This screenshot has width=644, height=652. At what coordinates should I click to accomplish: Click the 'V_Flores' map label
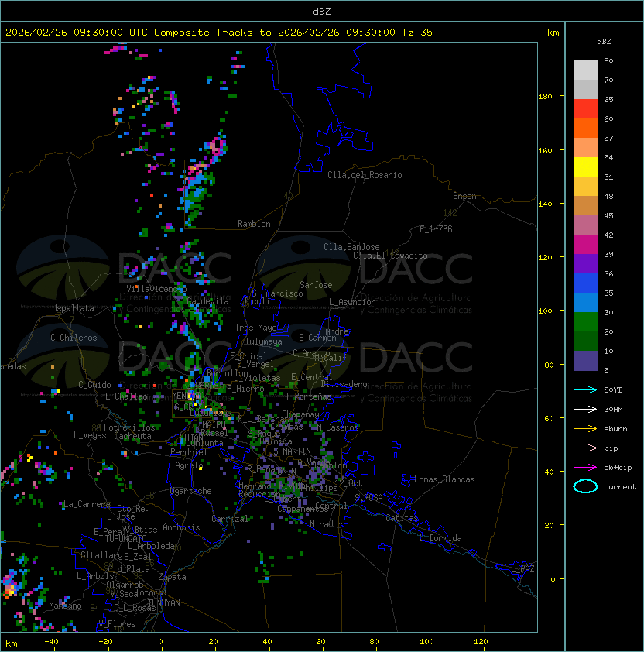[117, 625]
